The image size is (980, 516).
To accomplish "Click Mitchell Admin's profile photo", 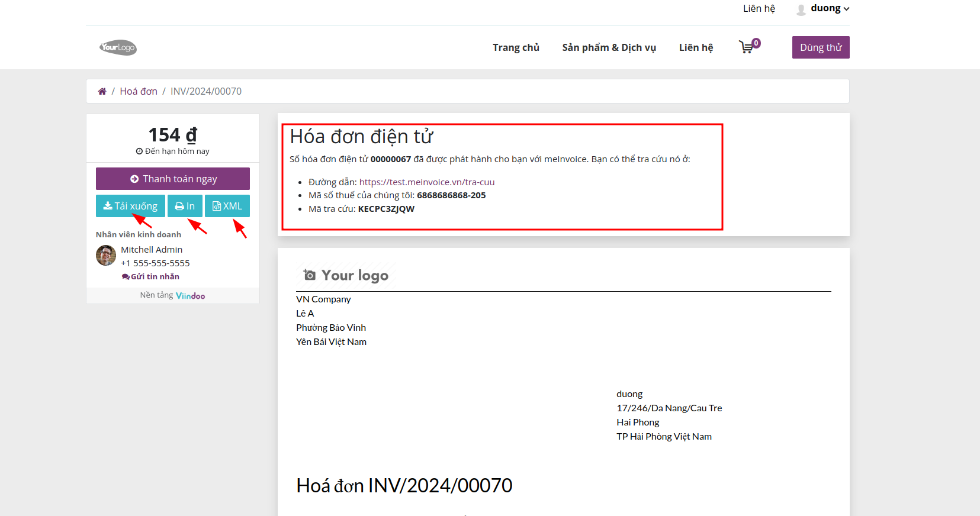I will (x=106, y=256).
